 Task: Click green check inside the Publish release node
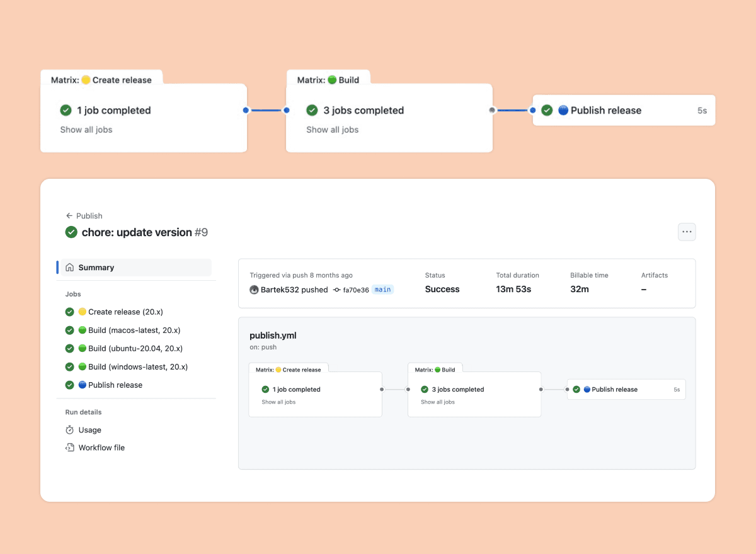click(x=547, y=110)
